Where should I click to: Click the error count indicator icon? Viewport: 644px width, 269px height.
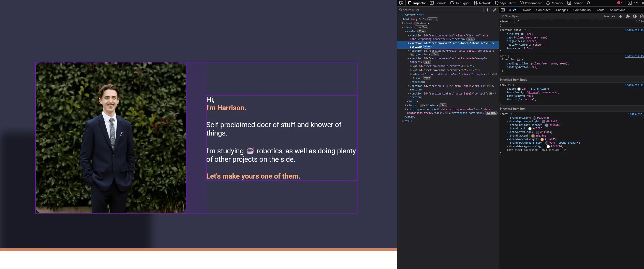[620, 3]
